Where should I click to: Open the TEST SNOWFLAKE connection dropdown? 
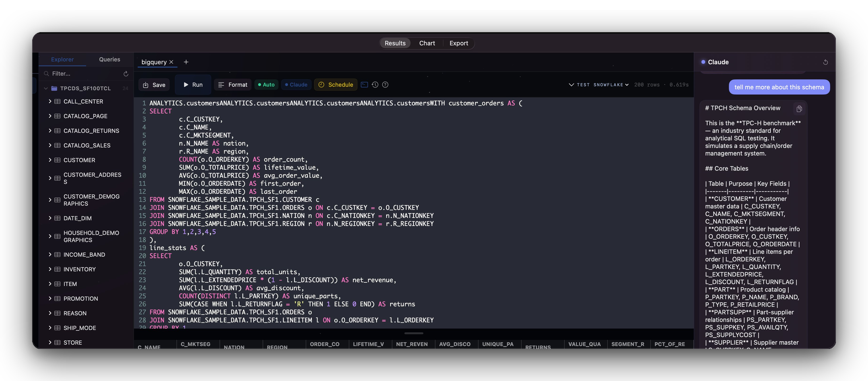(x=603, y=85)
